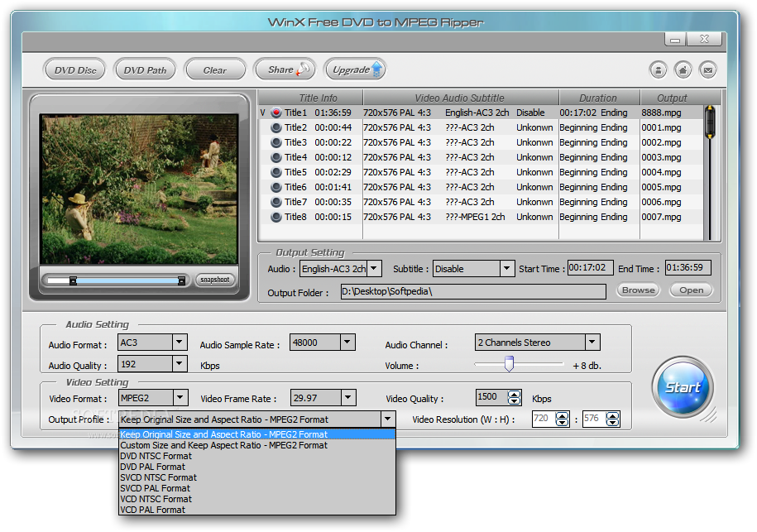The image size is (757, 532).
Task: Select Title5 radio button
Action: point(276,172)
